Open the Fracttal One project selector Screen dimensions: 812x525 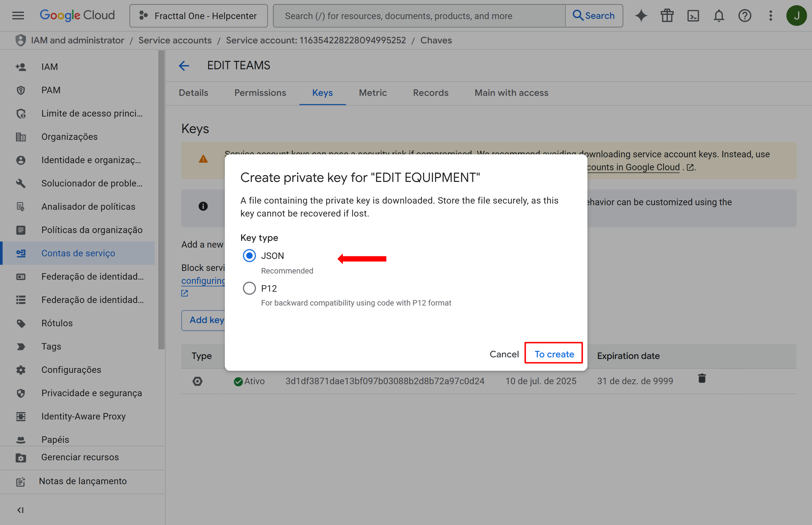click(198, 16)
